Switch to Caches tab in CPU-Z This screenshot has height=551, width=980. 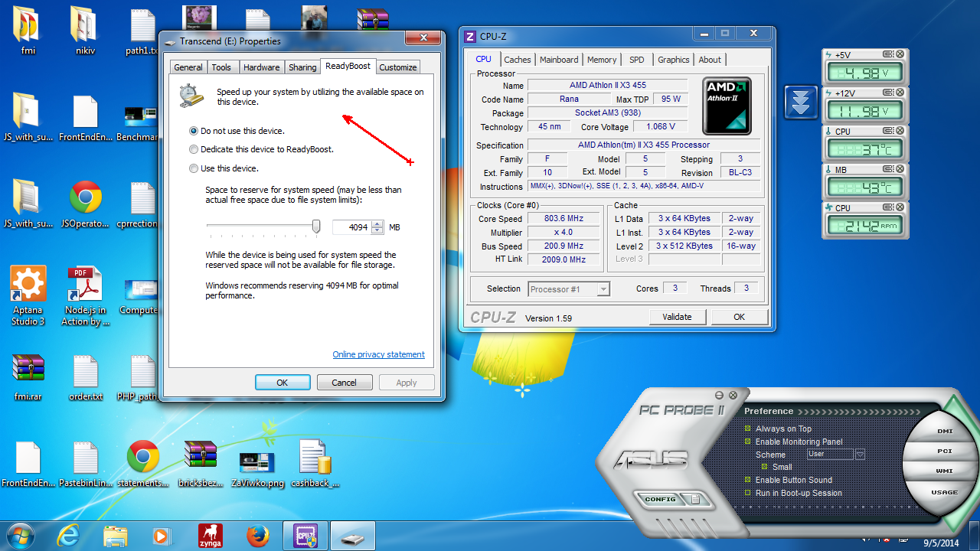[x=518, y=60]
